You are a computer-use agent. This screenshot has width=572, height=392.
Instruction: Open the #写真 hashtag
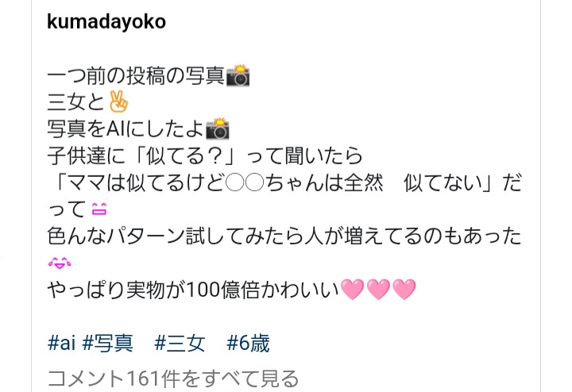point(107,343)
